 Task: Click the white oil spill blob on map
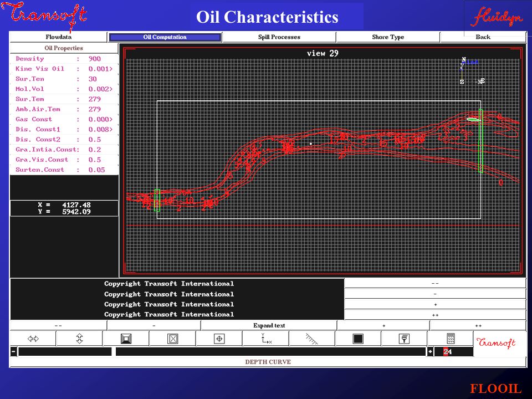[x=473, y=119]
